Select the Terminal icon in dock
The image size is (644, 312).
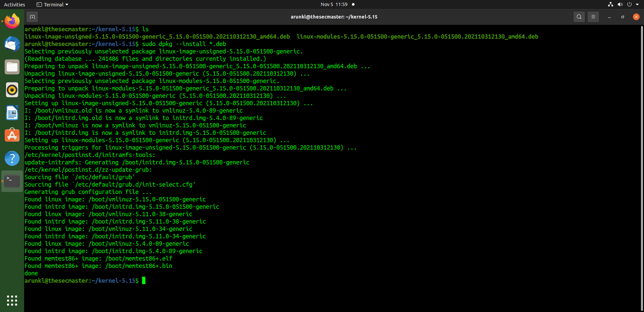pyautogui.click(x=12, y=181)
